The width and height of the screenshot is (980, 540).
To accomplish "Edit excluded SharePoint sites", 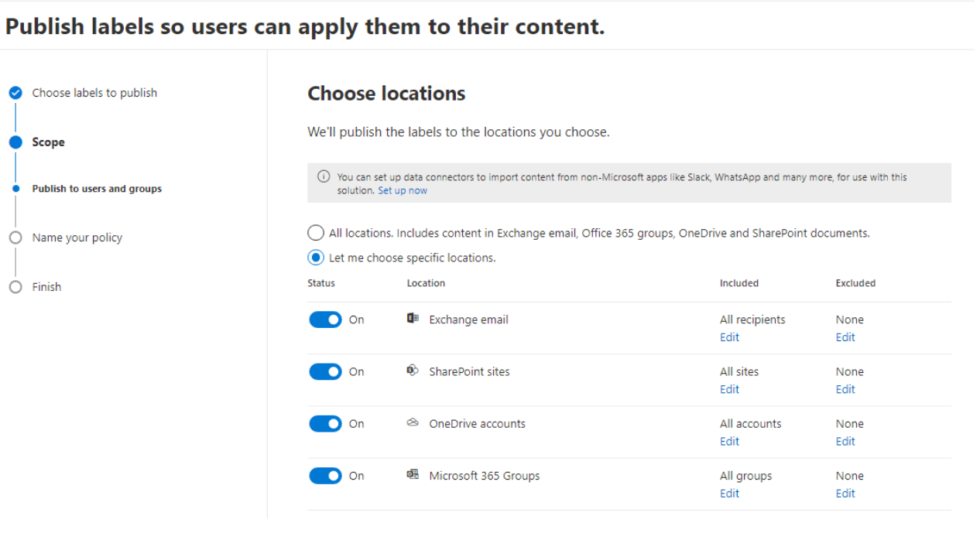I will coord(845,389).
